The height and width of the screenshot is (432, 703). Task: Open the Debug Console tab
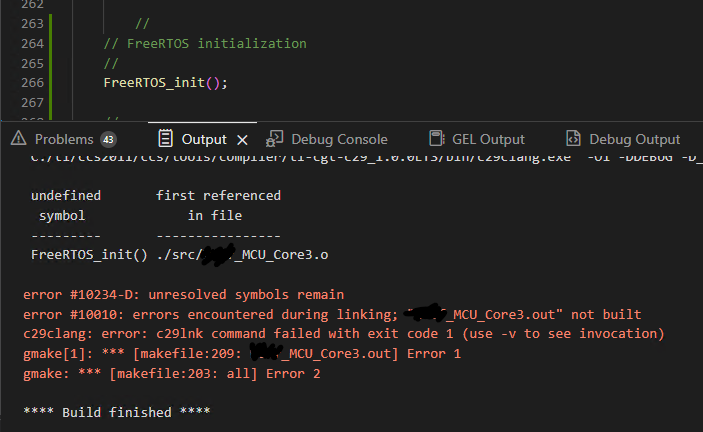338,139
